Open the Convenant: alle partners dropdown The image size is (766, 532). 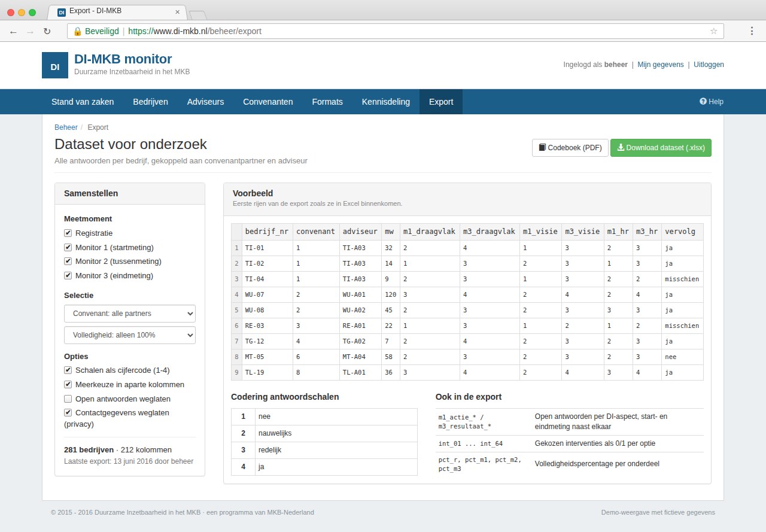130,314
